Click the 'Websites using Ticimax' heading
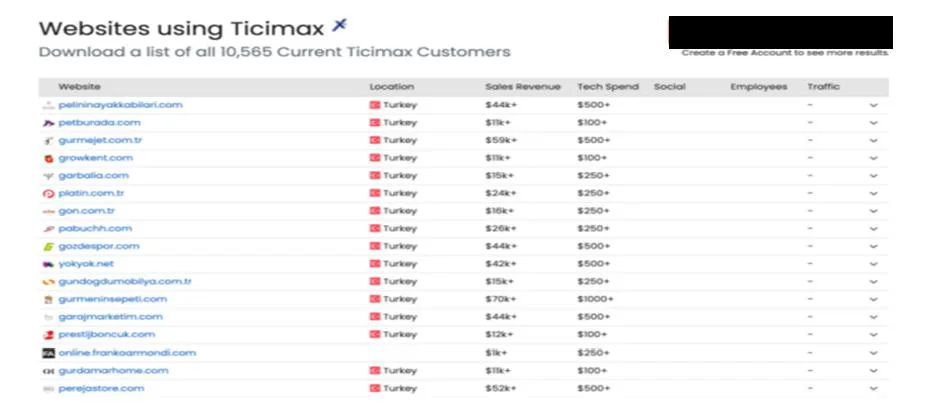 (x=182, y=28)
